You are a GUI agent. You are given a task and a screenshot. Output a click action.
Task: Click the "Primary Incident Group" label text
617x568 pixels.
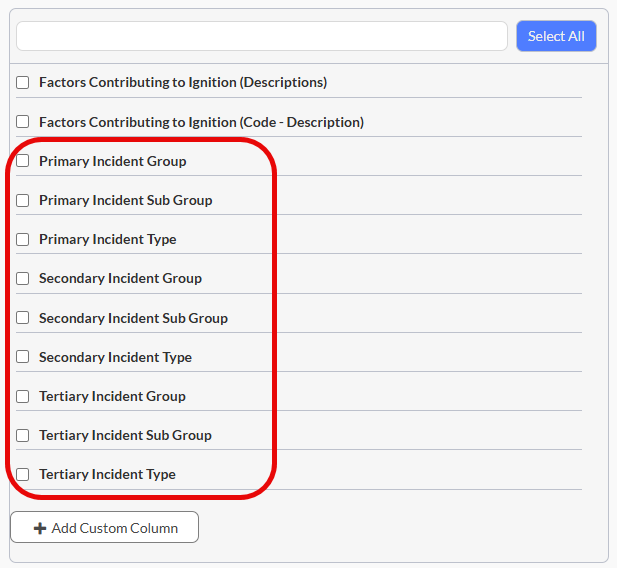point(113,161)
